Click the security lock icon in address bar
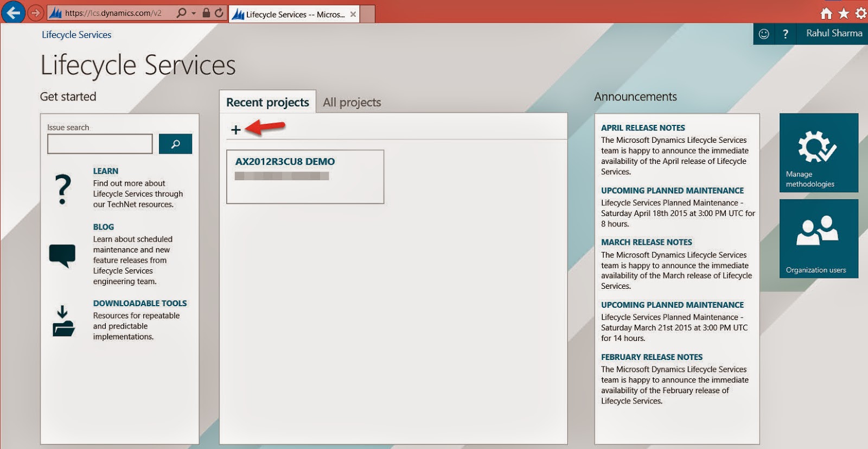Screen dimensions: 868x449 (x=206, y=12)
